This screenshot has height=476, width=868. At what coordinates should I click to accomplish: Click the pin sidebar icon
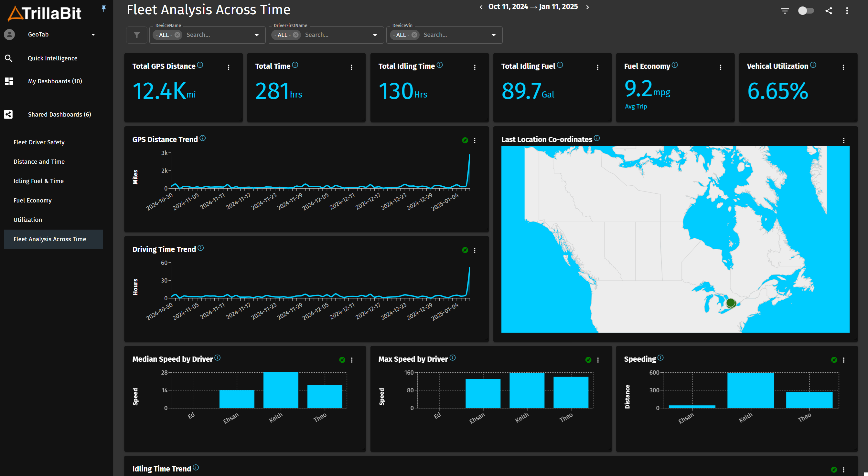(104, 8)
